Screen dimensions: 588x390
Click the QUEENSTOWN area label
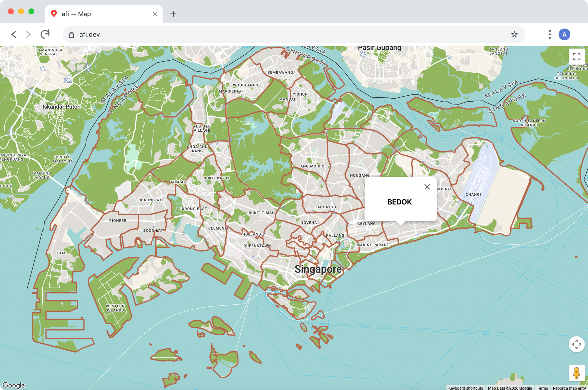coord(257,246)
